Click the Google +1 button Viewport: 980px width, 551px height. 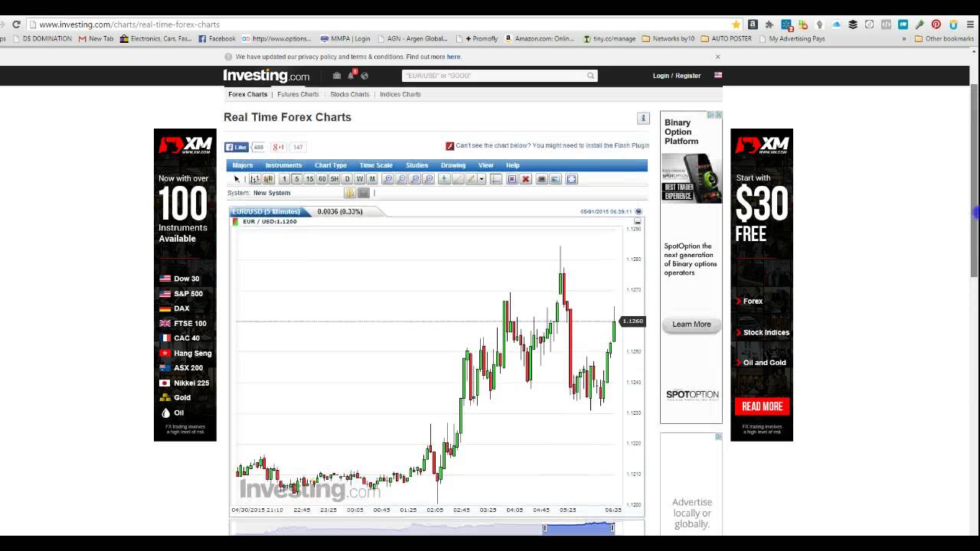coord(279,147)
